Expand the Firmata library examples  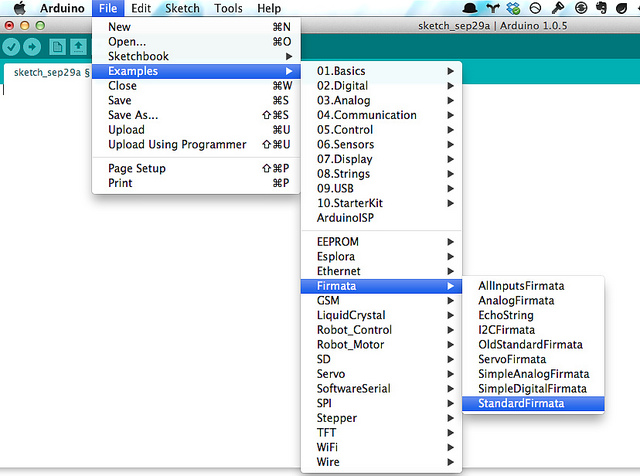[x=381, y=286]
